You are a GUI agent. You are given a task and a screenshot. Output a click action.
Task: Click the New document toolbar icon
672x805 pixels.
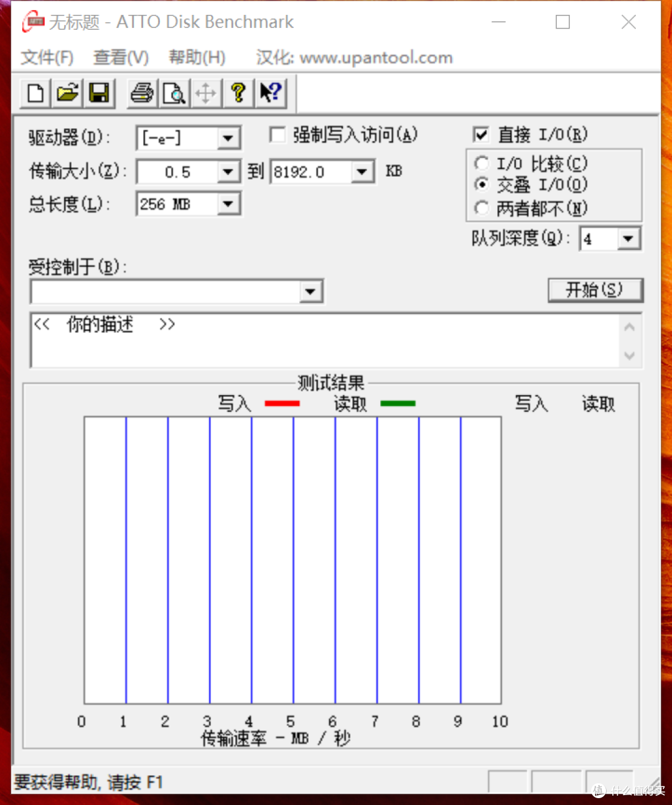(x=36, y=93)
